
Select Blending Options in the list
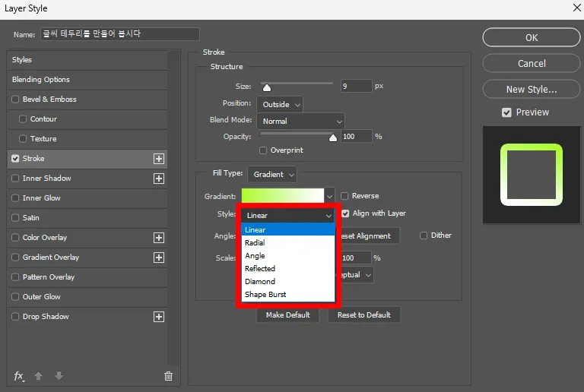coord(87,80)
